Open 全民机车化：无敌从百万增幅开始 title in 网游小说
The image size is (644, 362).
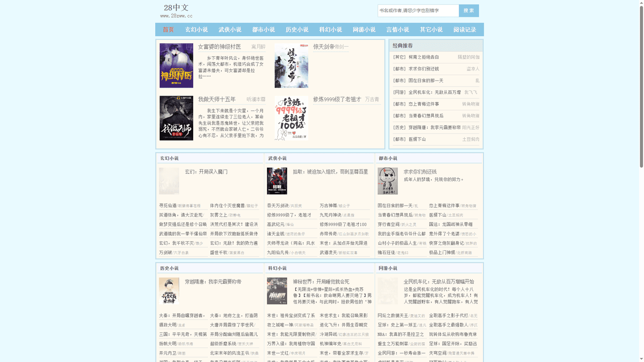pos(439,282)
